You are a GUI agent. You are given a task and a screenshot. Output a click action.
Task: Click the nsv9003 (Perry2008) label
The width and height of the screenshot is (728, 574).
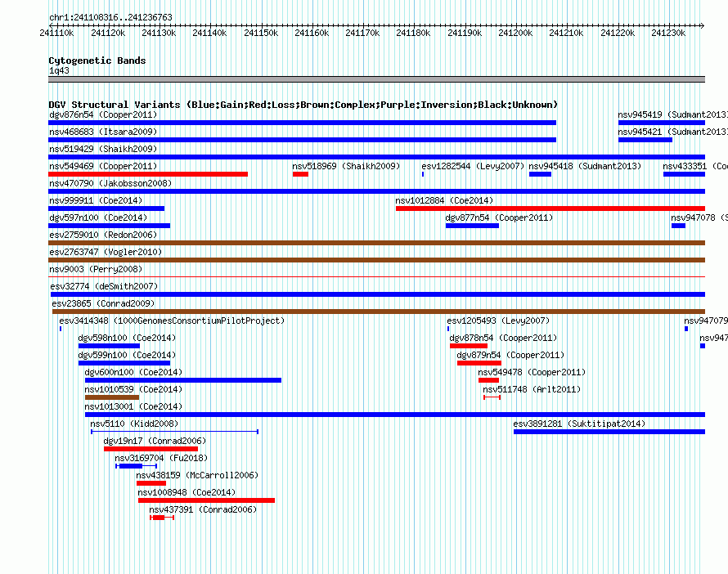click(96, 269)
